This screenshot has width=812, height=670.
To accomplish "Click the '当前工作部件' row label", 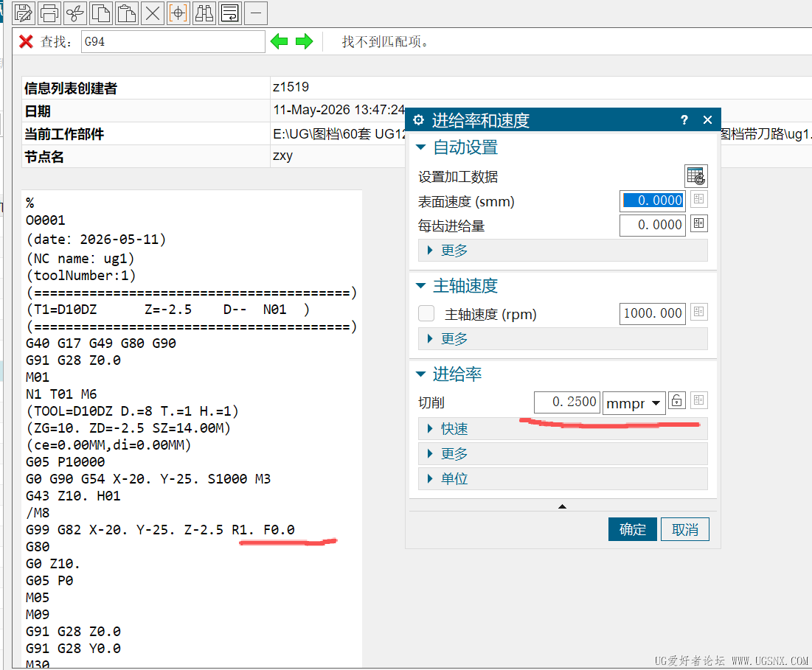I will [64, 134].
